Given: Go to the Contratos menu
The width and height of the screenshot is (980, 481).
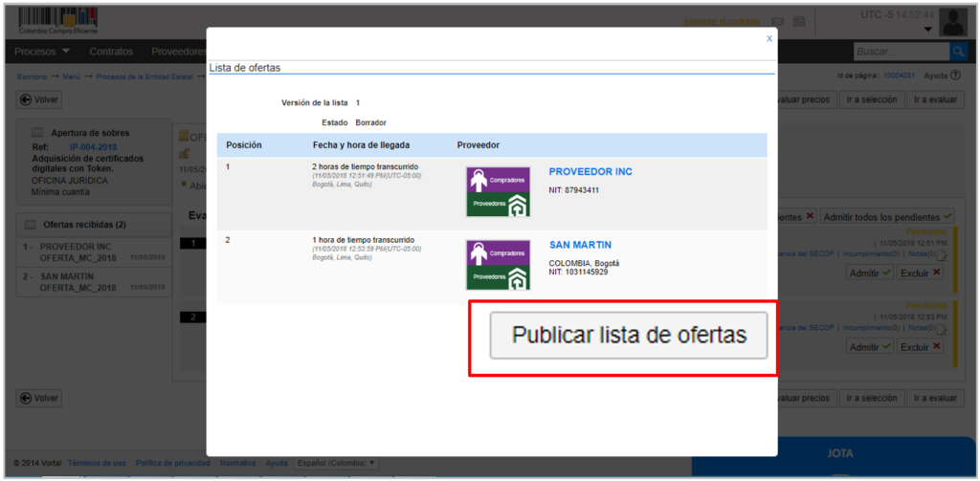Looking at the screenshot, I should pos(111,52).
